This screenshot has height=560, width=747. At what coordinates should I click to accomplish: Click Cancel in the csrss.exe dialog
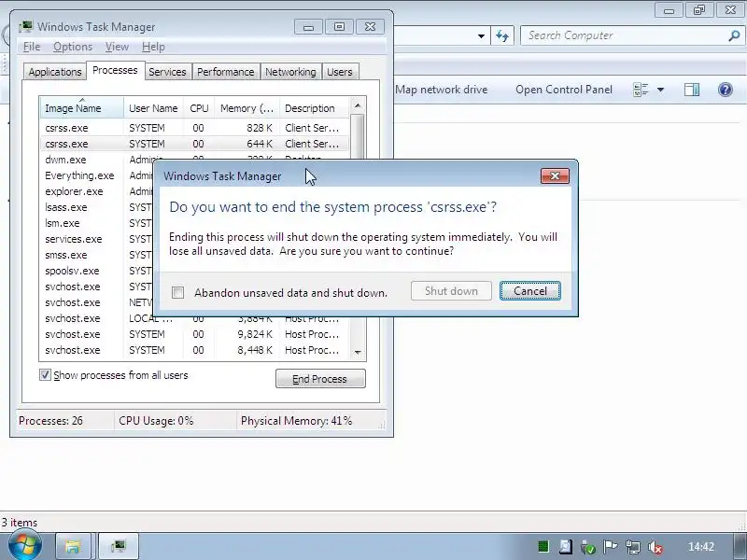[x=529, y=291]
